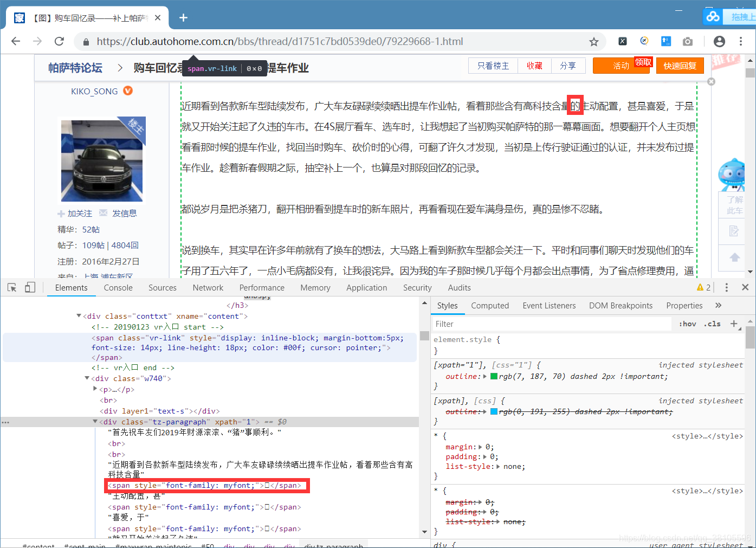Collapse the div class conttxt node

tap(79, 315)
